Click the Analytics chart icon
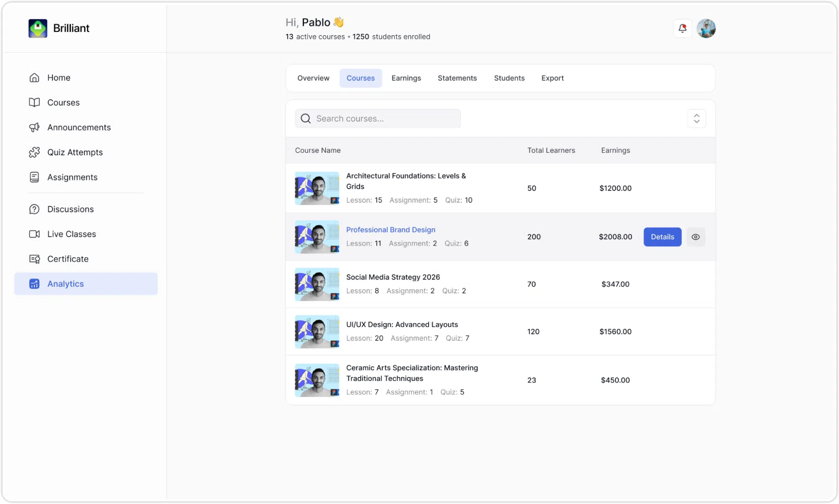Viewport: 839px width, 504px height. pos(34,284)
